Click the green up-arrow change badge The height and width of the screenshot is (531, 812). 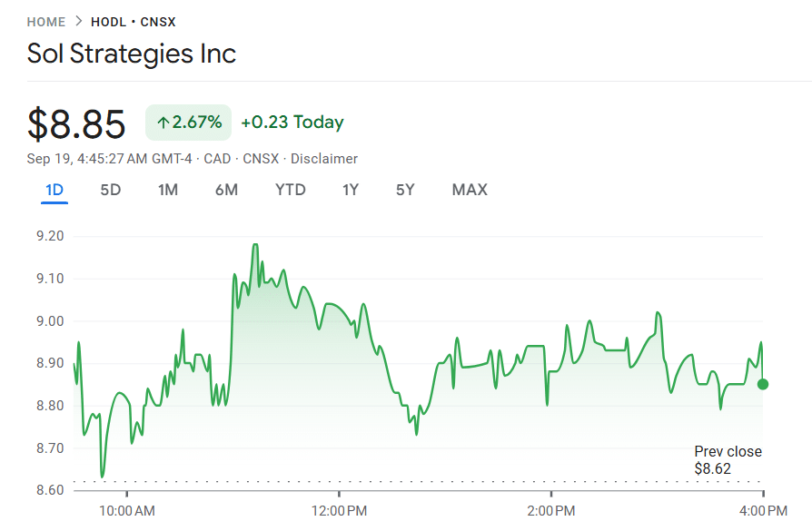tap(187, 122)
